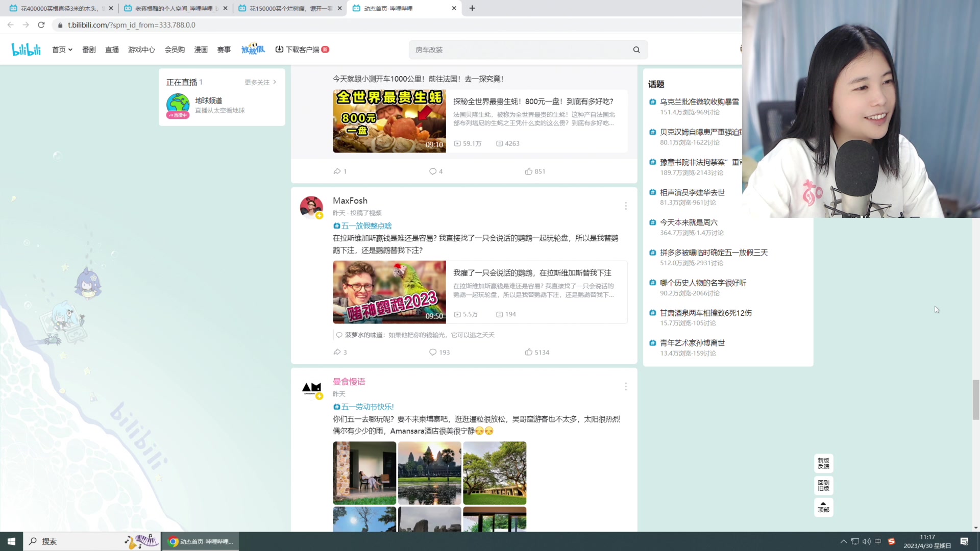Viewport: 980px width, 551px height.
Task: Click the 放放假 holiday banner icon
Action: point(253,49)
